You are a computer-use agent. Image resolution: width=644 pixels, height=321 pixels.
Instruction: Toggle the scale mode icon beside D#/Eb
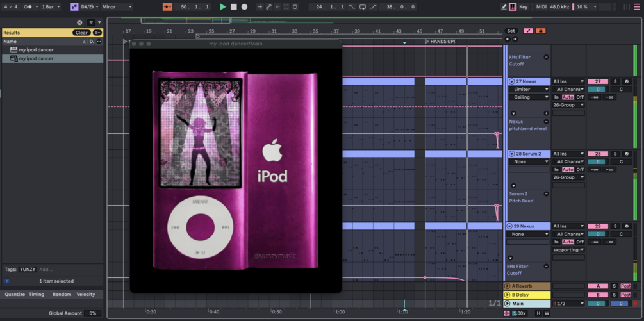click(x=74, y=7)
